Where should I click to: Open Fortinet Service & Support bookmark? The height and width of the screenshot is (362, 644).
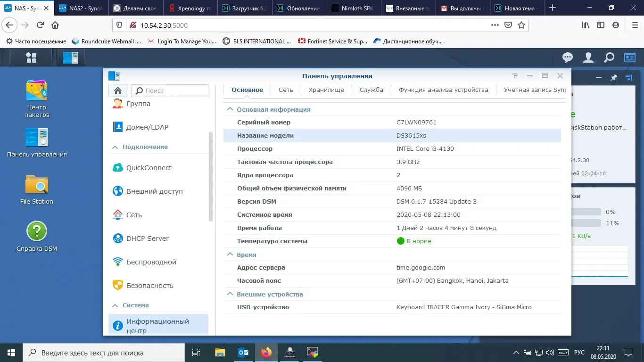(x=332, y=41)
